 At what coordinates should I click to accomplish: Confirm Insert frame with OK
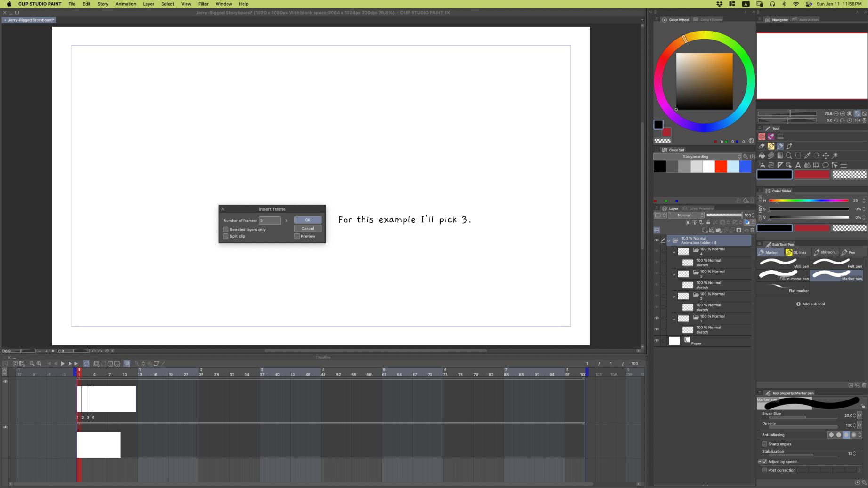click(x=308, y=220)
